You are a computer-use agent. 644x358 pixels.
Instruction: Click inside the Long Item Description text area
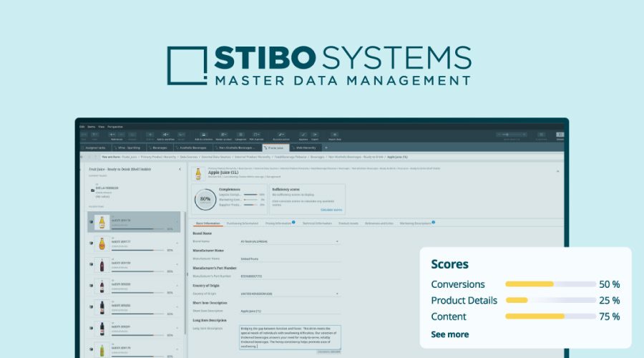click(290, 337)
